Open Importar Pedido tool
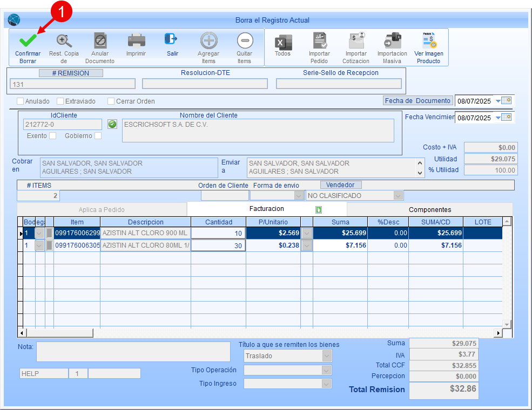This screenshot has height=410, width=532. 319,41
